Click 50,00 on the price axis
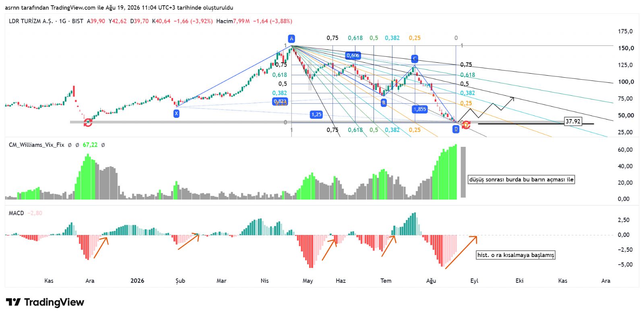 [x=626, y=115]
